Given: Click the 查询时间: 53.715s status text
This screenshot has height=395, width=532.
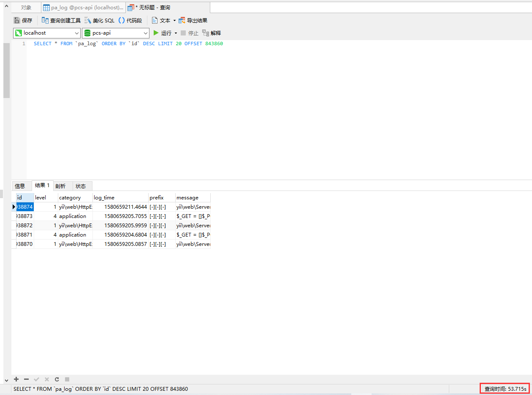Looking at the screenshot, I should pyautogui.click(x=505, y=389).
